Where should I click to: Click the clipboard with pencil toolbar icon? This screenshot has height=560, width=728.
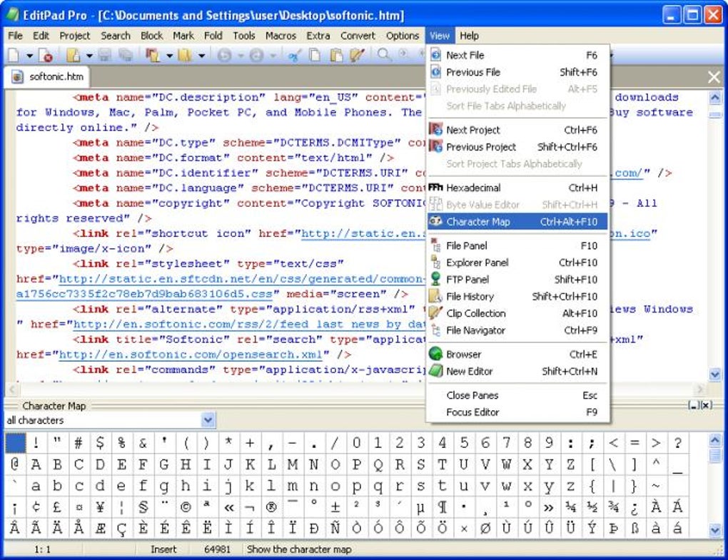(x=357, y=55)
